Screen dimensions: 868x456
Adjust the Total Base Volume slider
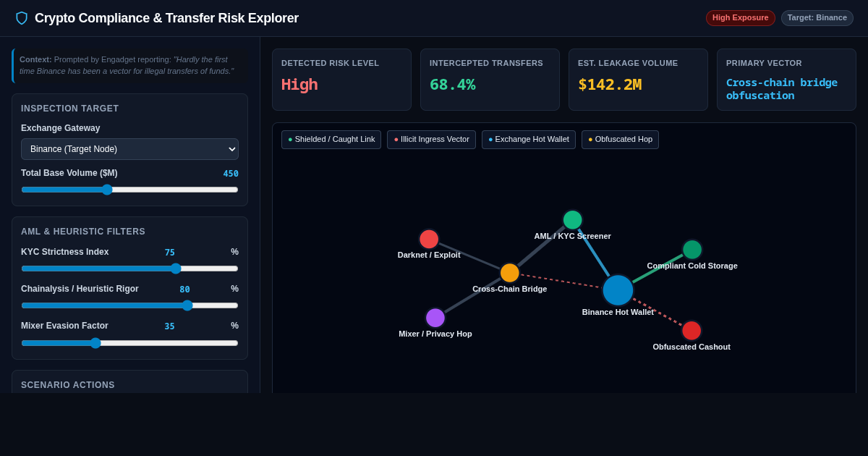pyautogui.click(x=129, y=190)
